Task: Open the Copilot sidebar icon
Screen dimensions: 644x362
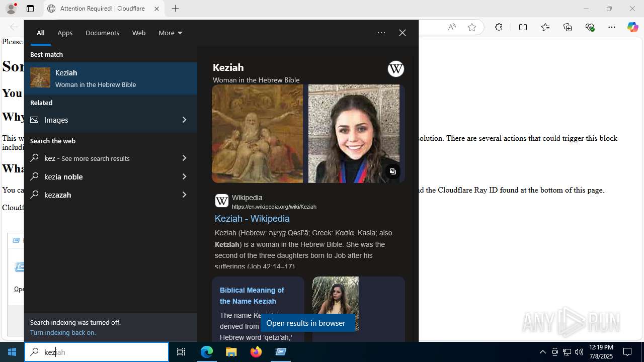Action: tap(633, 27)
